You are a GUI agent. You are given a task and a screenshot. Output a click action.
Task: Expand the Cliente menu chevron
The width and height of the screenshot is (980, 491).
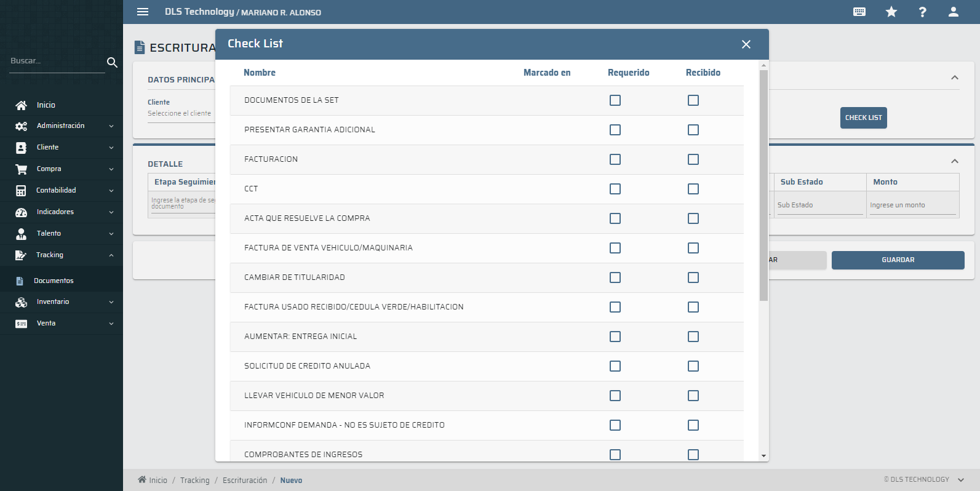111,148
